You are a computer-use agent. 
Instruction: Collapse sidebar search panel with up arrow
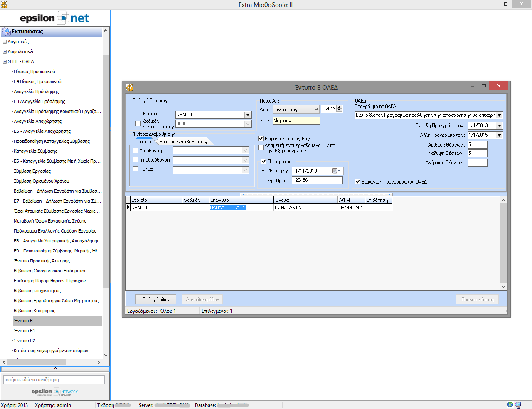click(x=55, y=369)
